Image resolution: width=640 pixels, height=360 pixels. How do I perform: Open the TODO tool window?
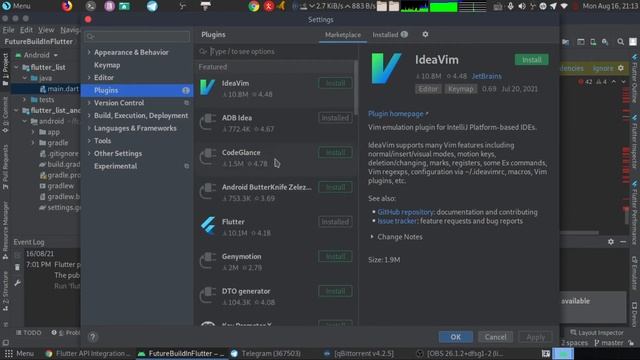pyautogui.click(x=28, y=333)
